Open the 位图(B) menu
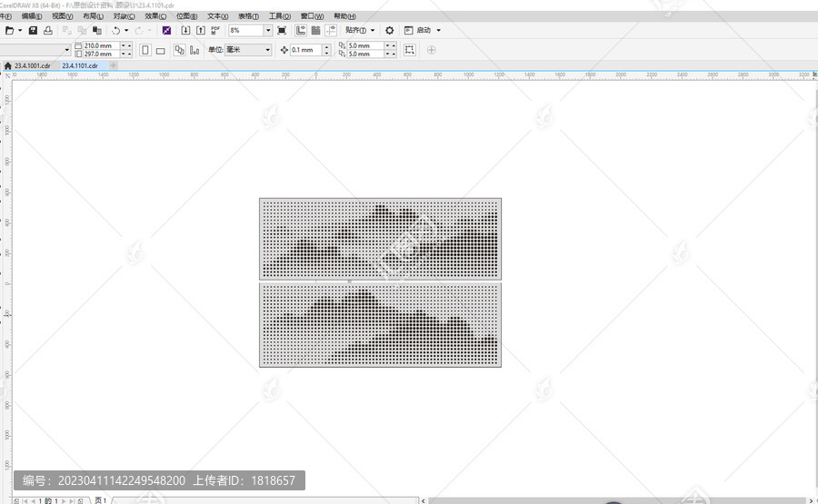 (186, 16)
